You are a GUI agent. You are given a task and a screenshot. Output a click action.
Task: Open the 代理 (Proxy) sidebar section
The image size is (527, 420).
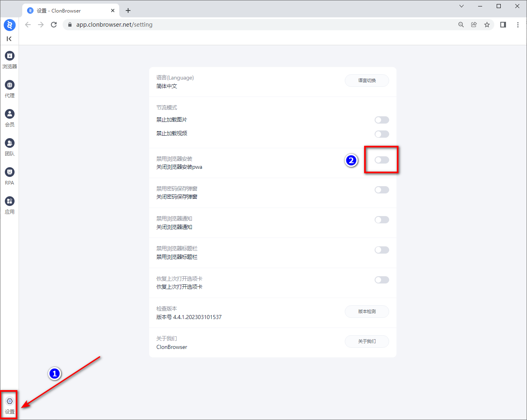9,85
